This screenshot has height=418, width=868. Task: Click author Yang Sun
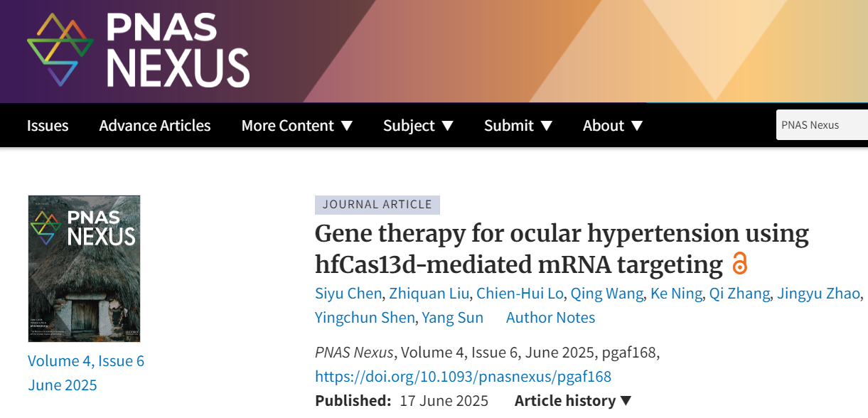[453, 318]
